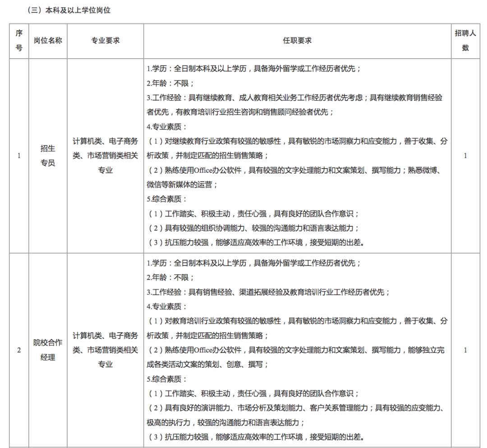The height and width of the screenshot is (448, 487).
Task: Click the heading （三）本科及以上学位岗位
Action: pyautogui.click(x=64, y=8)
